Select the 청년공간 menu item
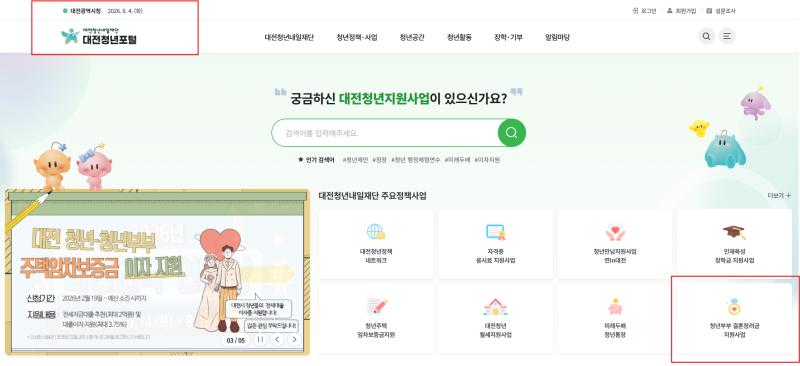800x366 pixels. tap(412, 37)
